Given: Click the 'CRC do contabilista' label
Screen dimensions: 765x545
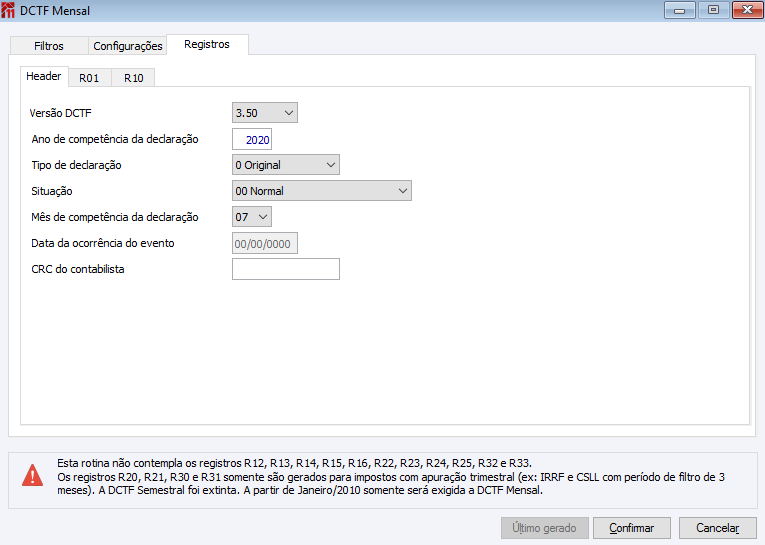Looking at the screenshot, I should coord(78,269).
